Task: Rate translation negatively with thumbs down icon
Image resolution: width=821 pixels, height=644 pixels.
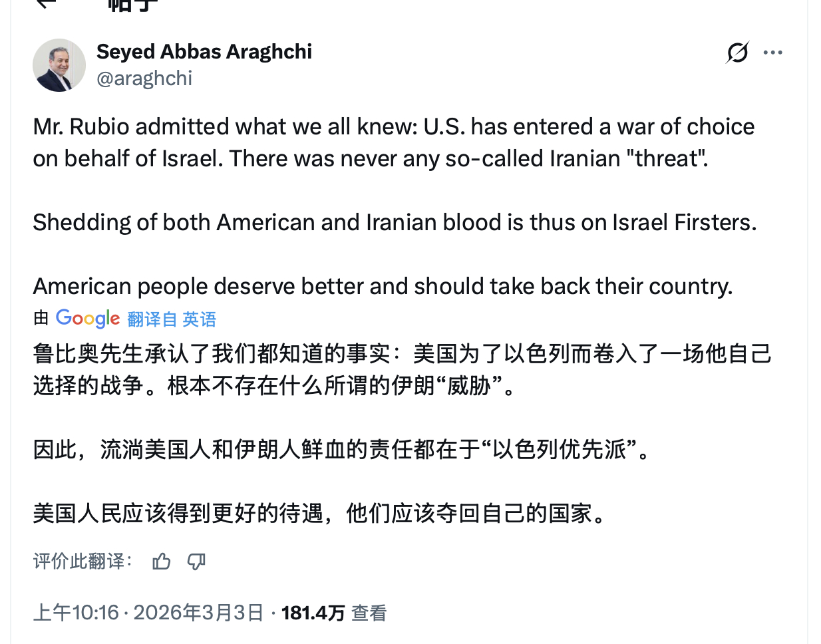Action: [x=196, y=561]
